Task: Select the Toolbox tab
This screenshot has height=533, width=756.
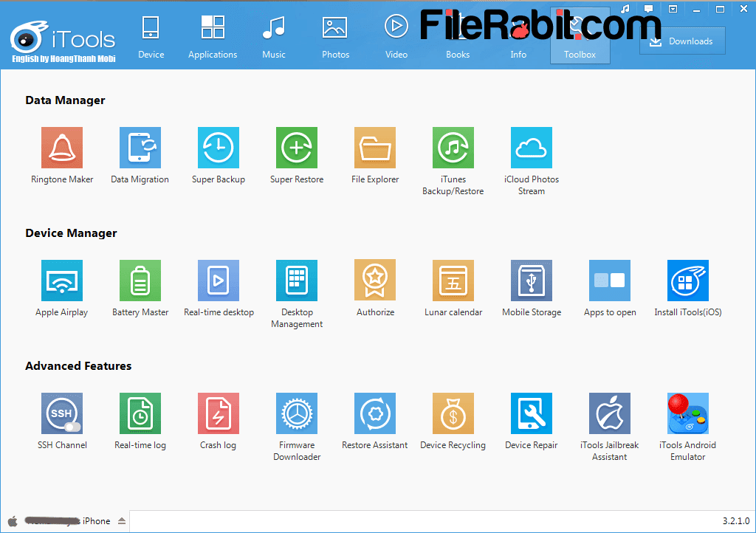Action: point(580,37)
